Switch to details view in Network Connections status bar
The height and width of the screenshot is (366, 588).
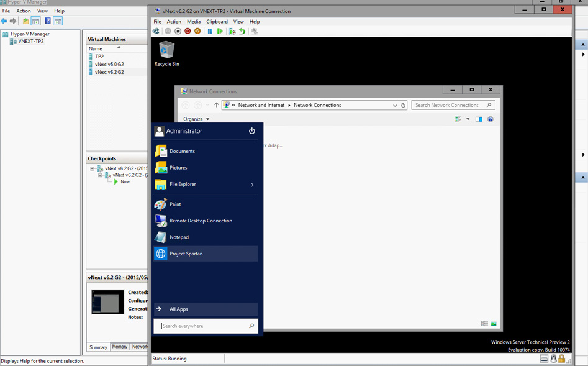click(484, 324)
